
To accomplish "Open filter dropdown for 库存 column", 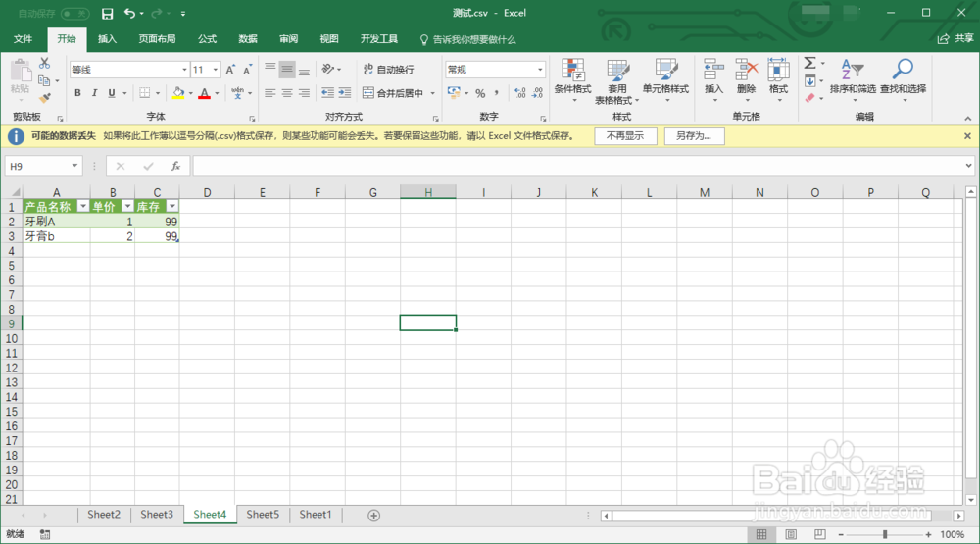I will point(171,207).
